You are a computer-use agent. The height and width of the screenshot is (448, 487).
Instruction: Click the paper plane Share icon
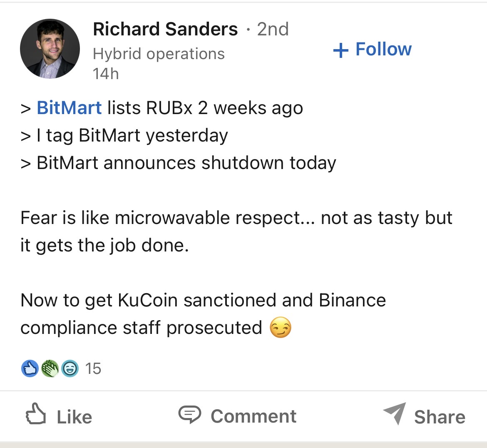tap(395, 413)
